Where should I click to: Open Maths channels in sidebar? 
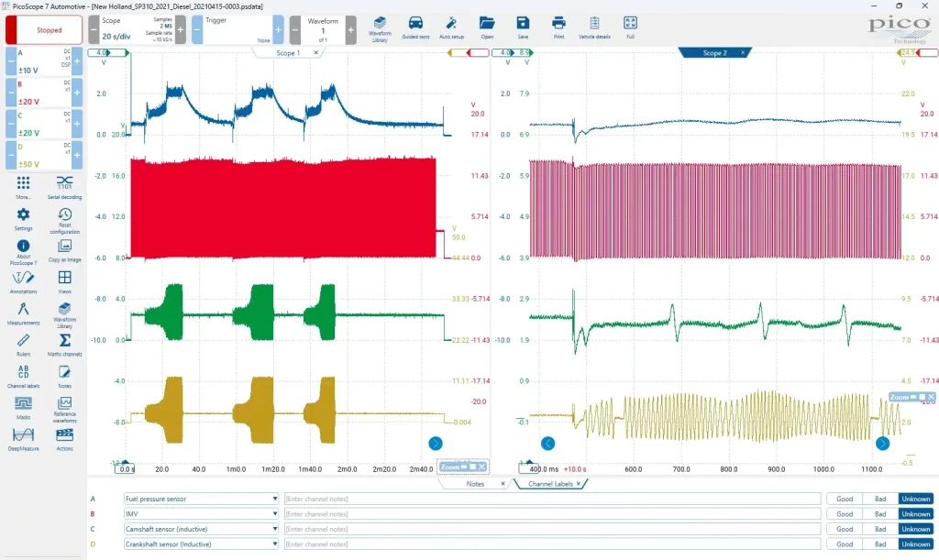coord(65,344)
